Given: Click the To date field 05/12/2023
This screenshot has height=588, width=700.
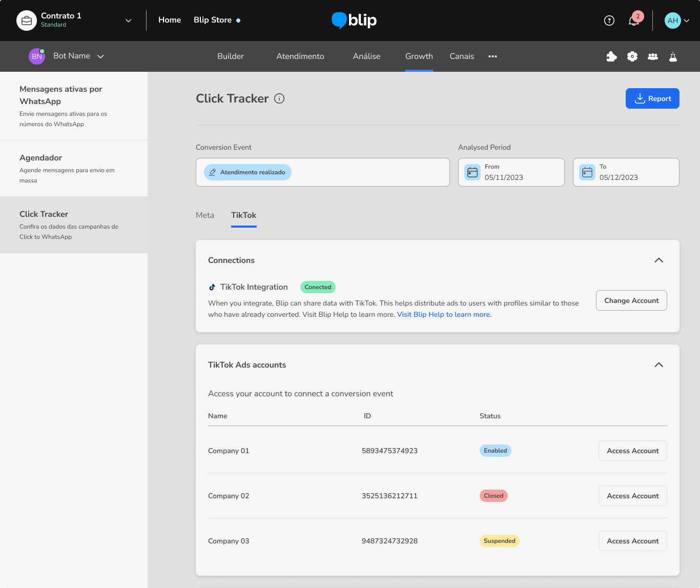Looking at the screenshot, I should 626,172.
